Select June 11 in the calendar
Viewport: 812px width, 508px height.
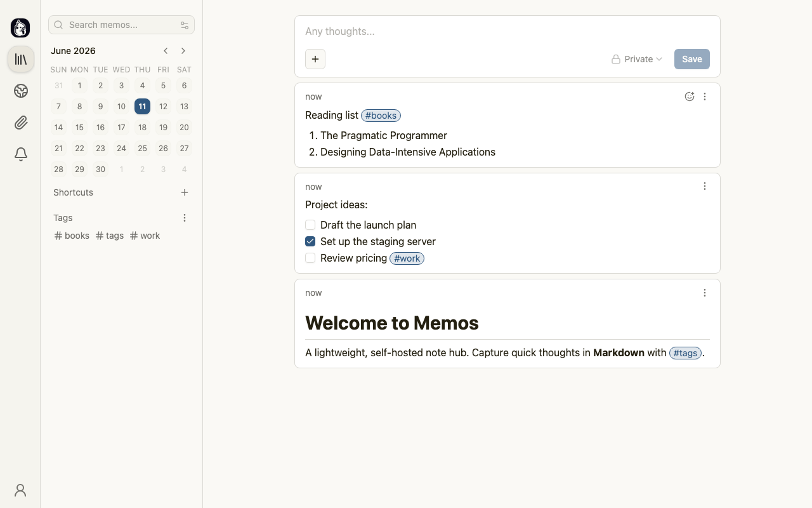[142, 107]
